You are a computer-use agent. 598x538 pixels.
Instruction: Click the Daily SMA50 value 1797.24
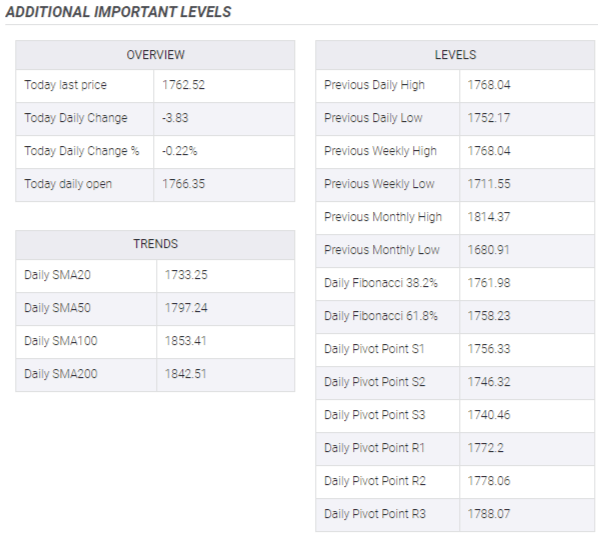click(186, 308)
